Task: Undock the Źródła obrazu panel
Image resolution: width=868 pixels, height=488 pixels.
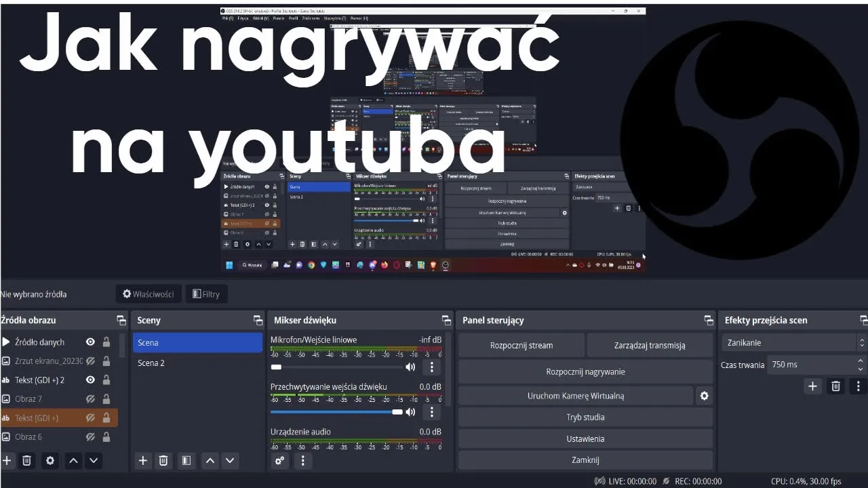Action: pyautogui.click(x=121, y=320)
